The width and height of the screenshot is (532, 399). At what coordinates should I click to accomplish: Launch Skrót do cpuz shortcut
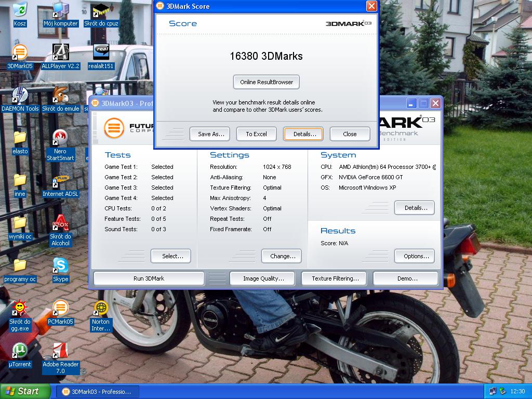[x=101, y=14]
